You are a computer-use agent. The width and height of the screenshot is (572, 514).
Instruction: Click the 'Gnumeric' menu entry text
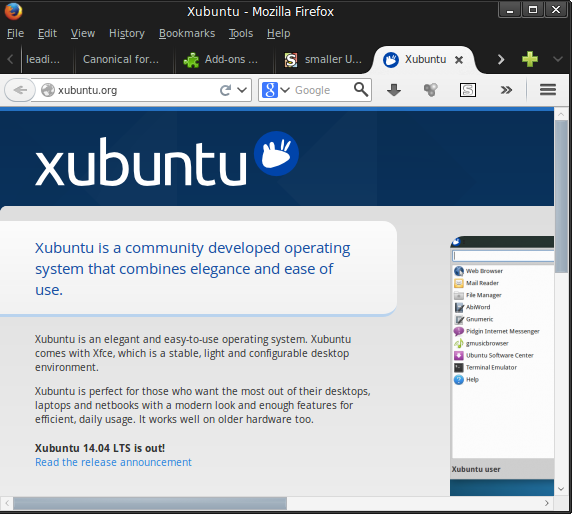coord(479,319)
